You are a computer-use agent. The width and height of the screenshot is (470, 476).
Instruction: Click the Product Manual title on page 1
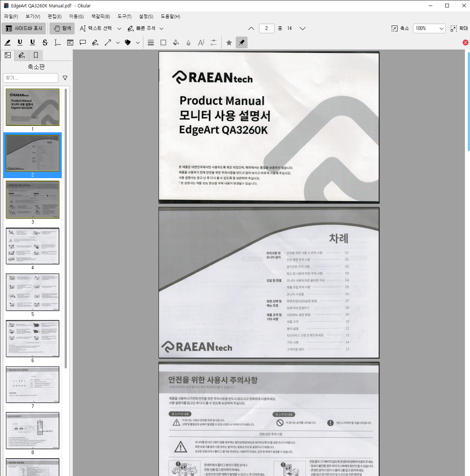coord(222,101)
